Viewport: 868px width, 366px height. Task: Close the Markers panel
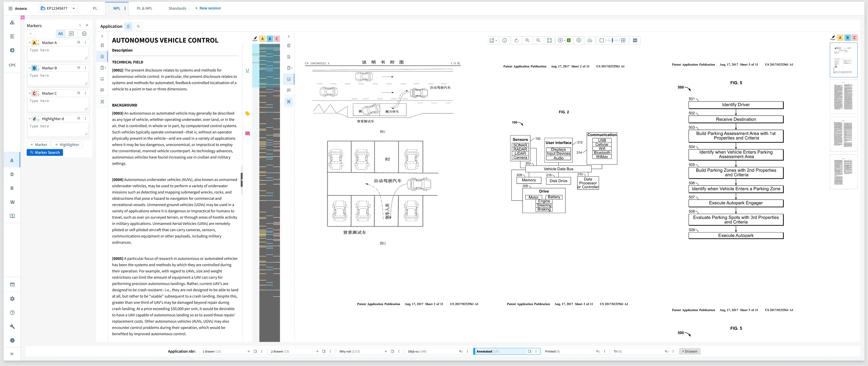point(87,25)
